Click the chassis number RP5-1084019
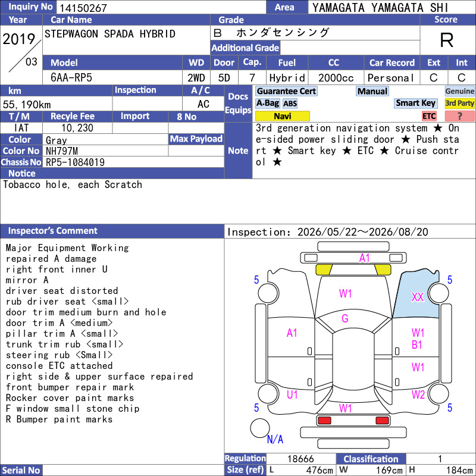The image size is (476, 476). coord(75,162)
